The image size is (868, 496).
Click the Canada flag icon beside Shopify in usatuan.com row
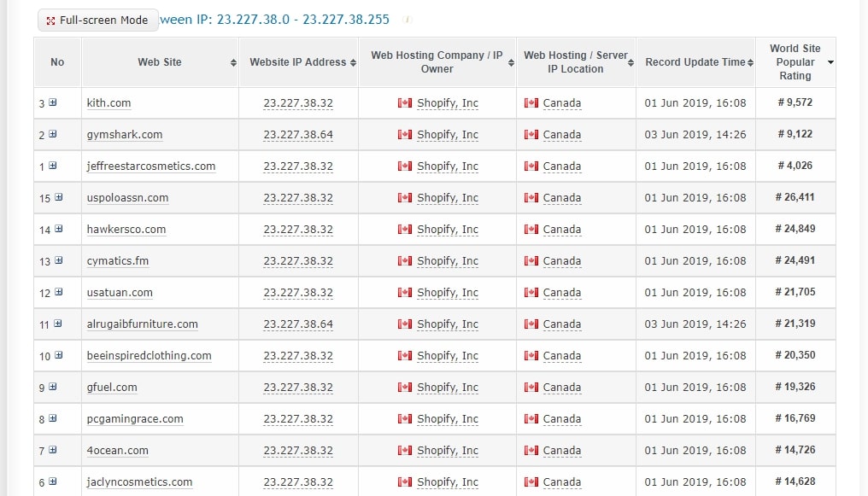point(405,293)
